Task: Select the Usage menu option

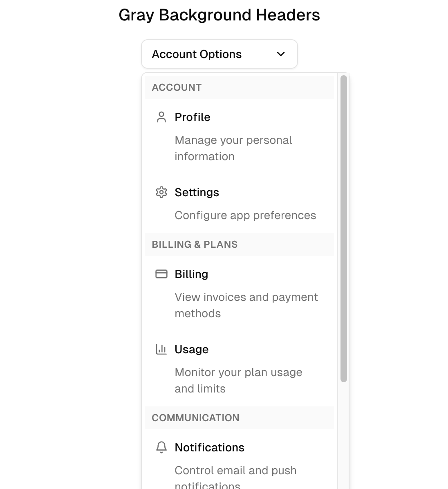Action: [x=191, y=349]
